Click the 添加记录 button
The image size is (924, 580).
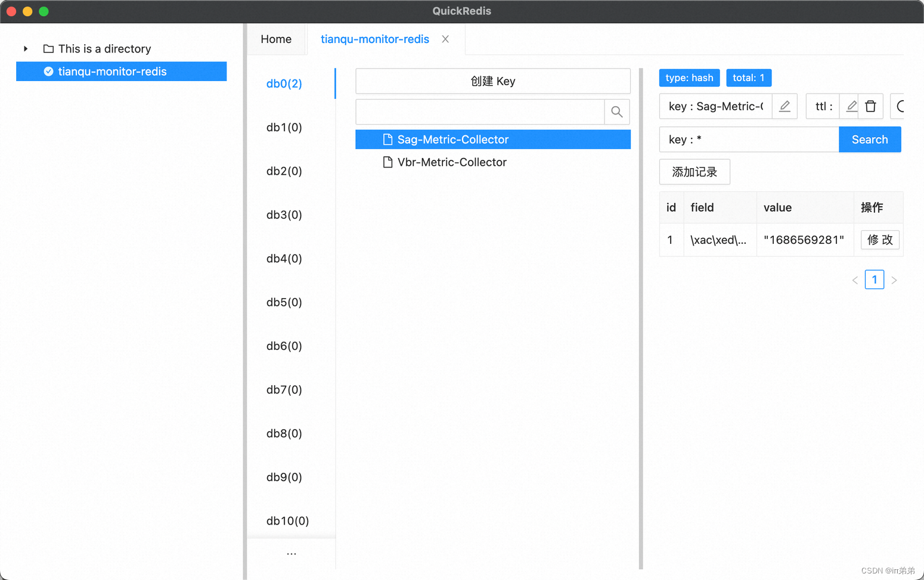[x=694, y=172]
